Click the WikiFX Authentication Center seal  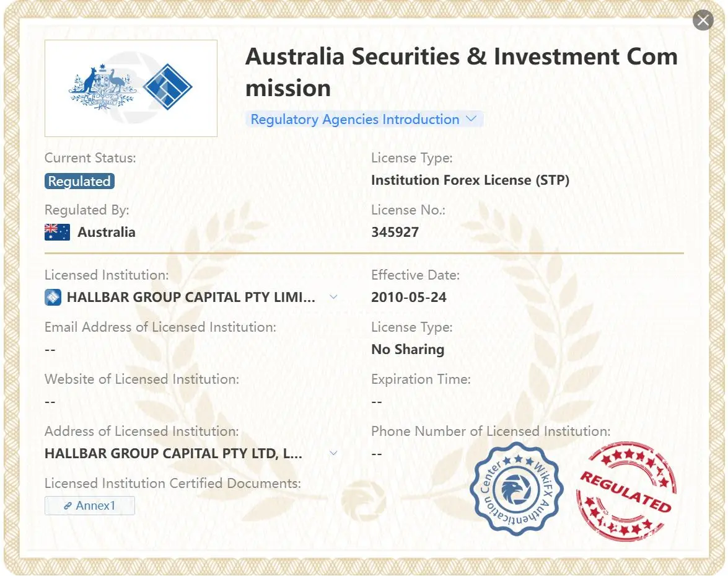point(516,489)
